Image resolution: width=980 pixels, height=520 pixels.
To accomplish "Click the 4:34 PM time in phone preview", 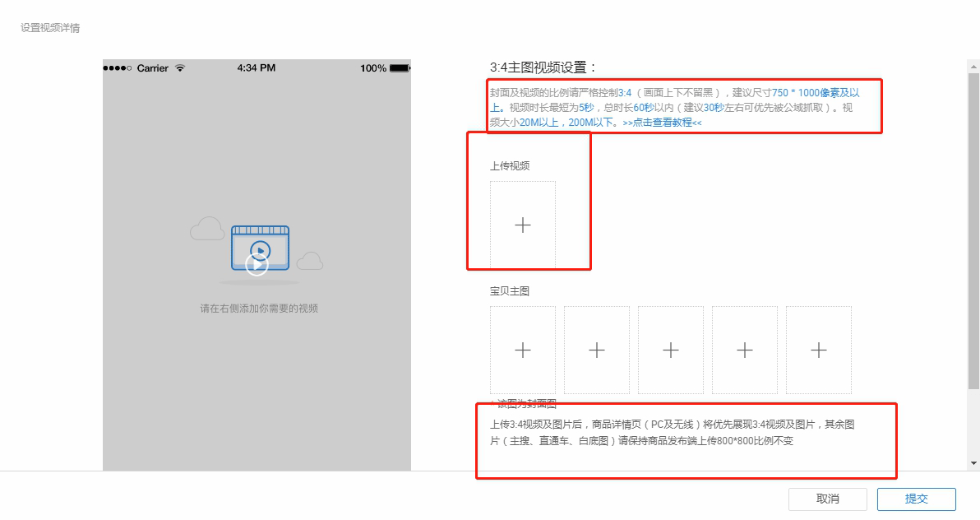I will click(256, 68).
